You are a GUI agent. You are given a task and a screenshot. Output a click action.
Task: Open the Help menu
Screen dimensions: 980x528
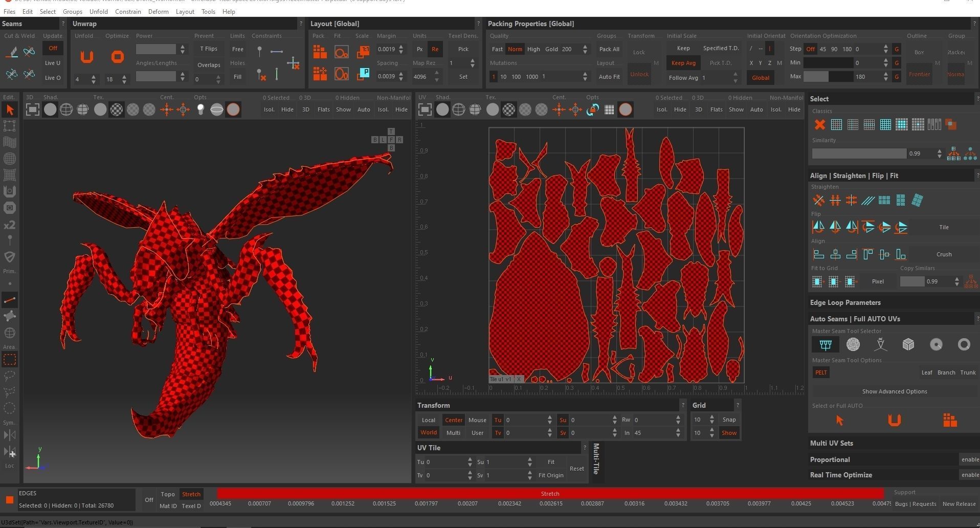click(229, 11)
